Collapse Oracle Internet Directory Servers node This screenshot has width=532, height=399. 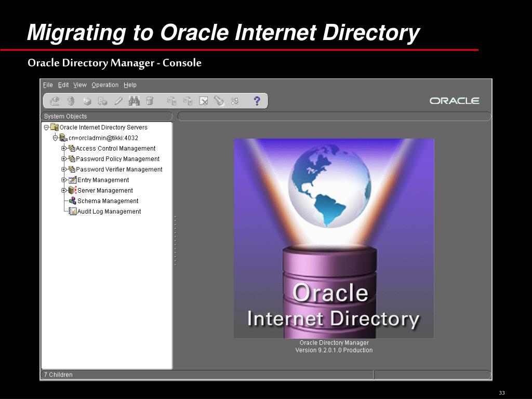46,128
